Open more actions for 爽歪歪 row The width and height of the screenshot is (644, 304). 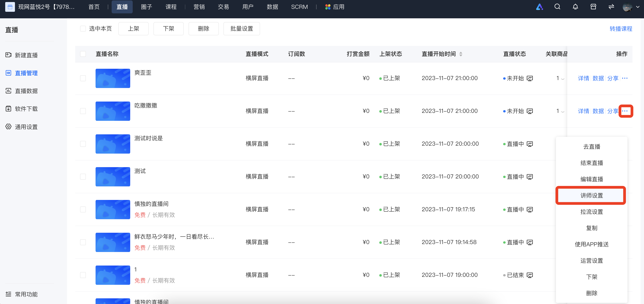coord(625,78)
